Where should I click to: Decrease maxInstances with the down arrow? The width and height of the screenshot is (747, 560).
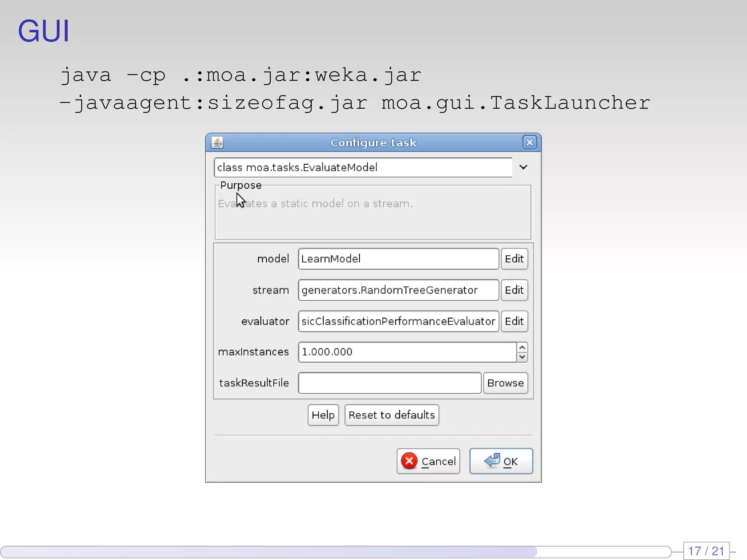coord(522,357)
